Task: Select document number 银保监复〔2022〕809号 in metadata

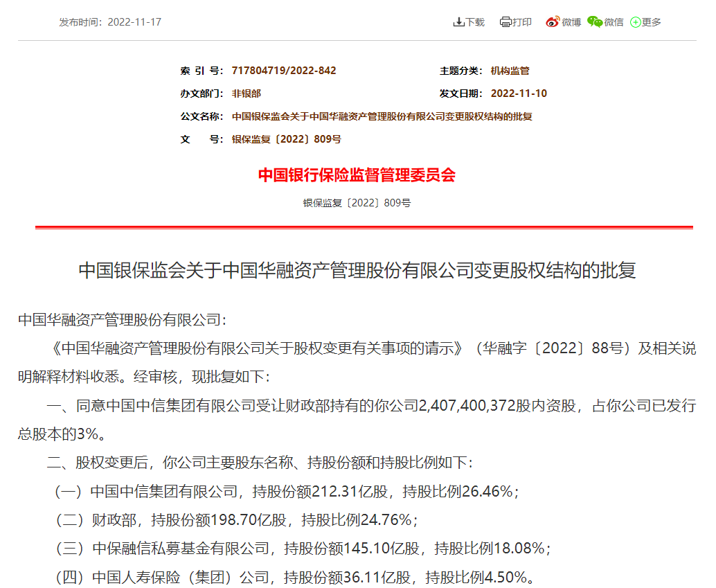Action: [x=286, y=139]
